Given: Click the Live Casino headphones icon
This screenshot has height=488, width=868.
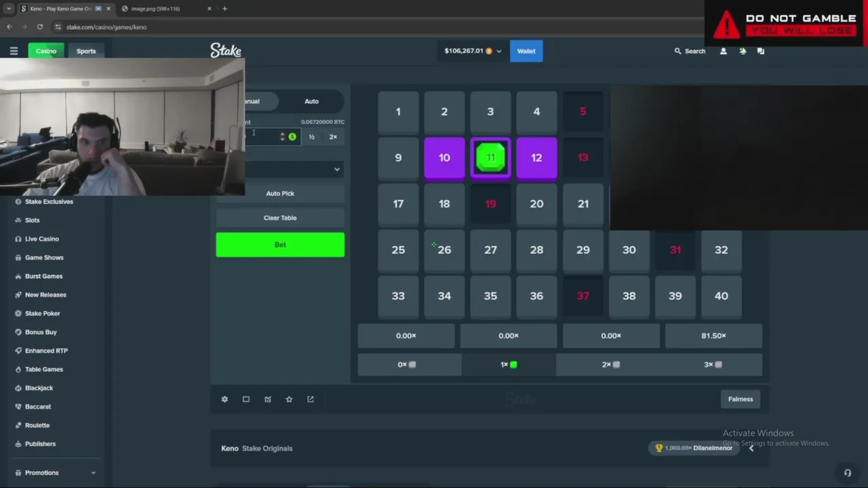Looking at the screenshot, I should pos(18,239).
